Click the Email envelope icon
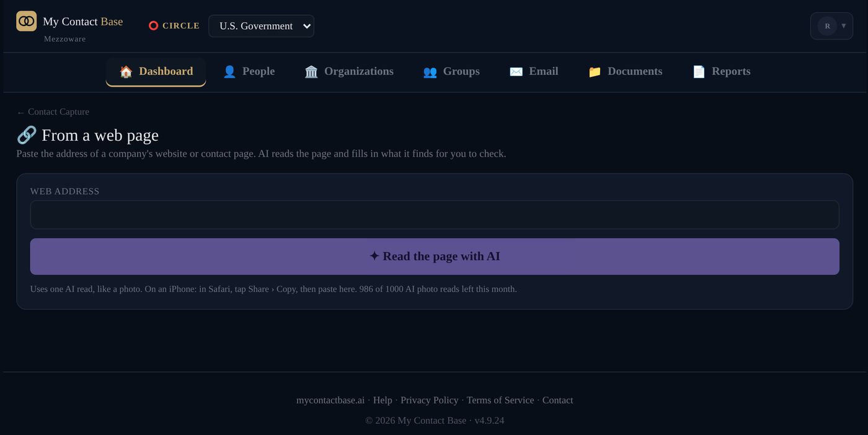The height and width of the screenshot is (435, 868). pos(516,72)
